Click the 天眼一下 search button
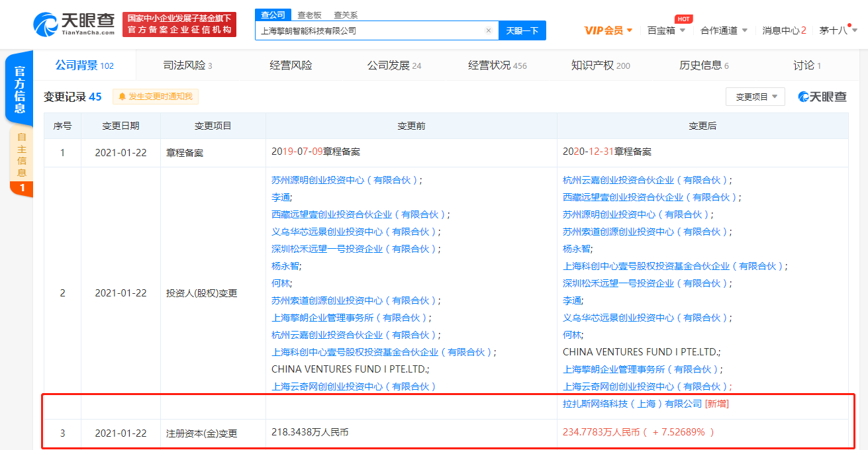Image resolution: width=868 pixels, height=450 pixels. [x=522, y=30]
